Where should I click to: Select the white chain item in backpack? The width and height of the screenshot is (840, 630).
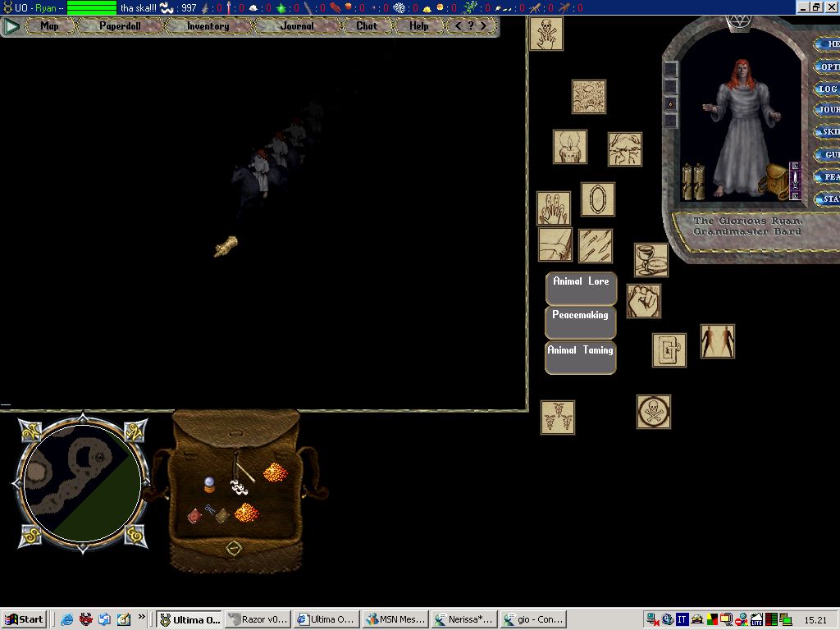pyautogui.click(x=239, y=486)
